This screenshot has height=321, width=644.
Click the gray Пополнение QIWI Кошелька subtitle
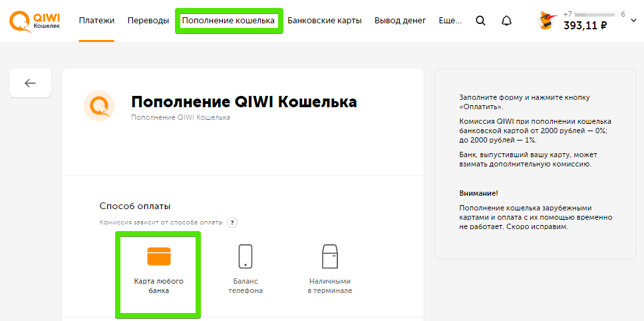click(181, 118)
